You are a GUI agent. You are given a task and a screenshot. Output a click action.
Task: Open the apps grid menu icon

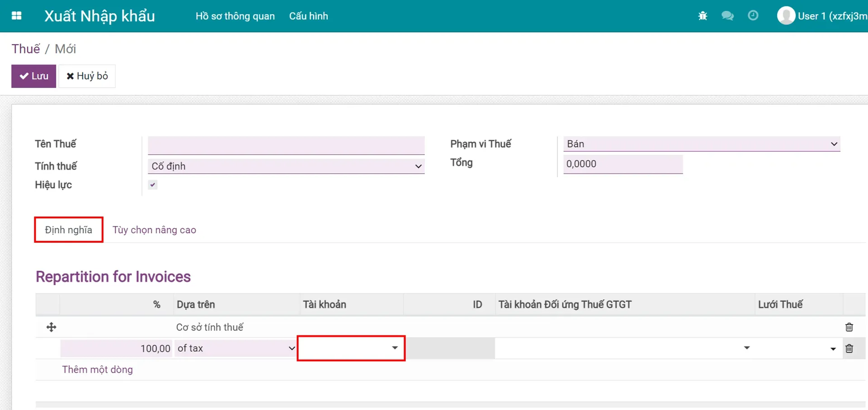pyautogui.click(x=17, y=16)
